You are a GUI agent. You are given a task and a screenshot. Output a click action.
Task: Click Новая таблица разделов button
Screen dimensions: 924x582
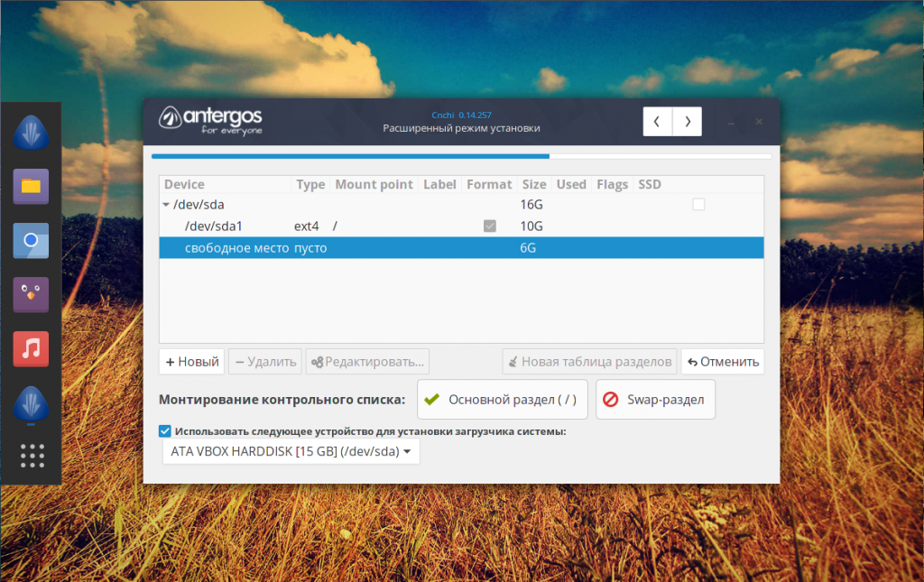tap(589, 362)
